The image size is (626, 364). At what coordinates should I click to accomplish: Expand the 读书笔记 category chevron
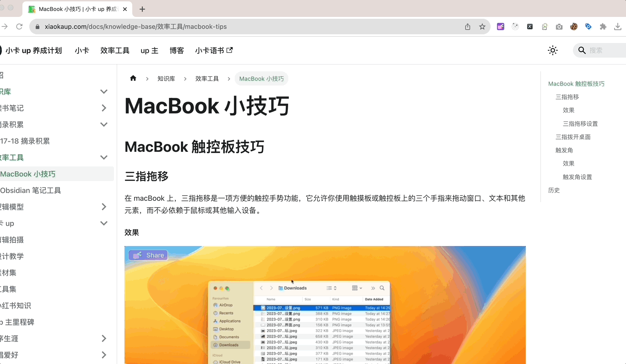click(104, 108)
